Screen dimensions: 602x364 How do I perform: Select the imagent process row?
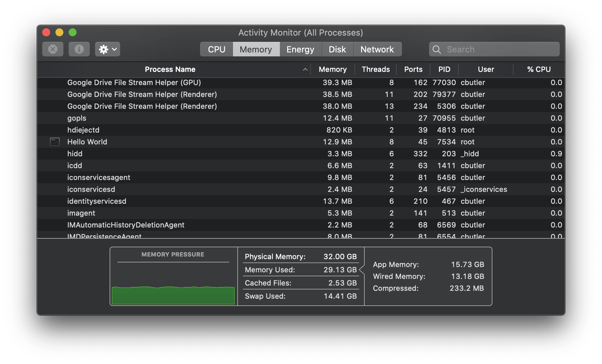pyautogui.click(x=301, y=213)
